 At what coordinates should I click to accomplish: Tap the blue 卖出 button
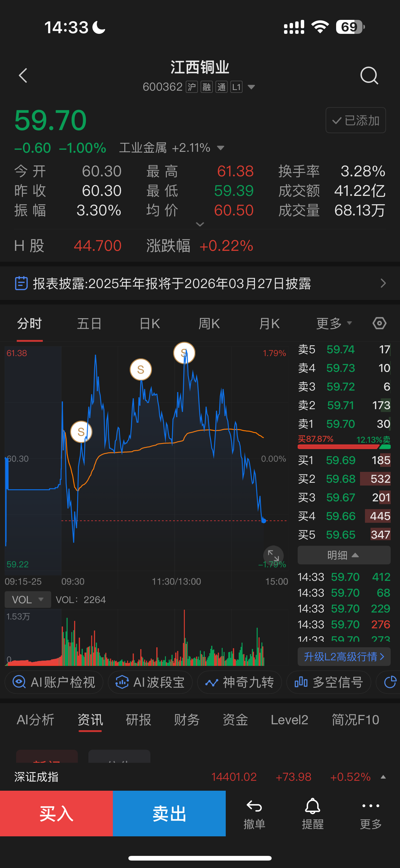pos(169,813)
